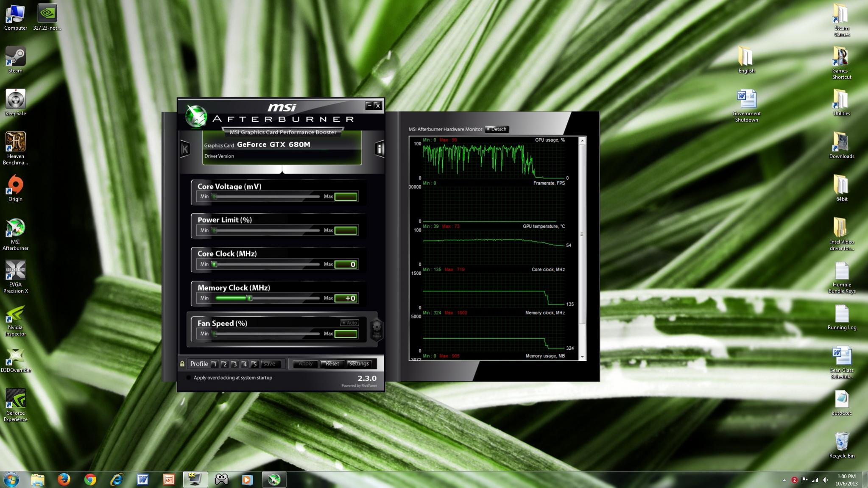Select the Government Shutdown document
The height and width of the screenshot is (488, 868).
tap(746, 106)
